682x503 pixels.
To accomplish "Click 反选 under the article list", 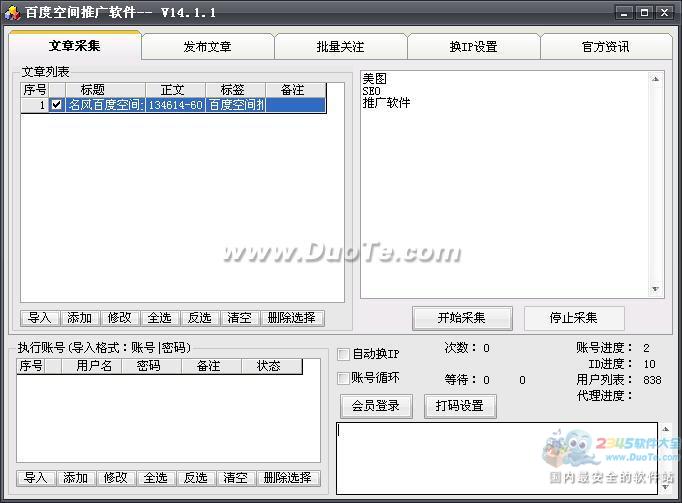I will [x=200, y=318].
